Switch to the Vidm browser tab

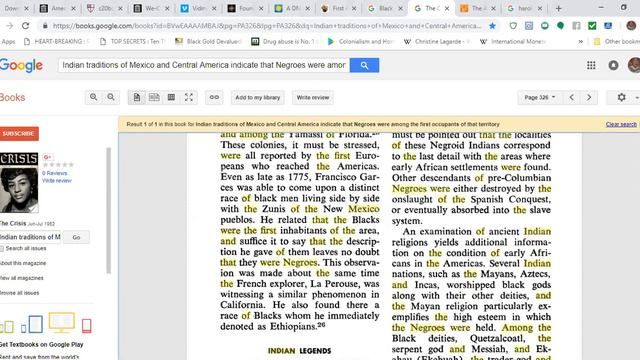[199, 8]
